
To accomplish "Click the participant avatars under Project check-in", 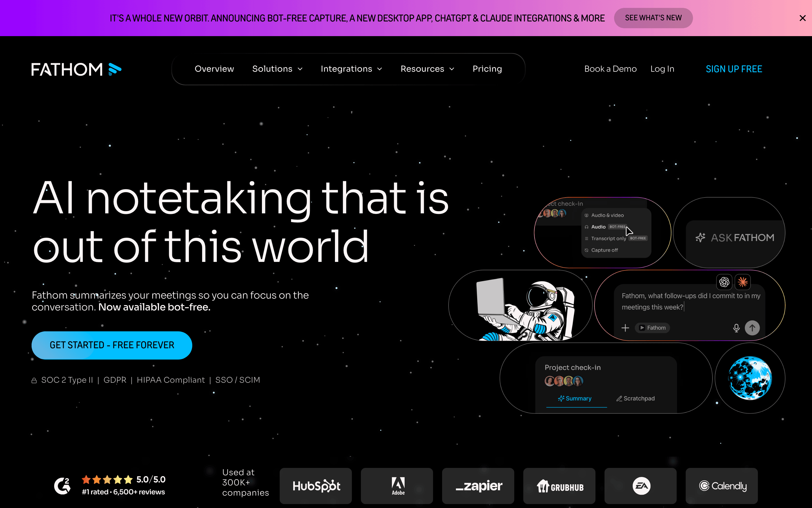I will click(x=564, y=381).
